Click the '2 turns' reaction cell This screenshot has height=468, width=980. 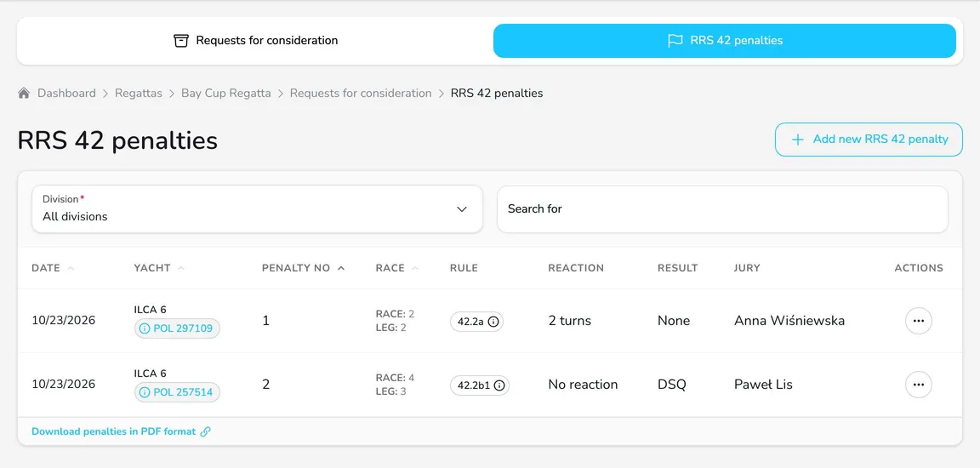[569, 321]
